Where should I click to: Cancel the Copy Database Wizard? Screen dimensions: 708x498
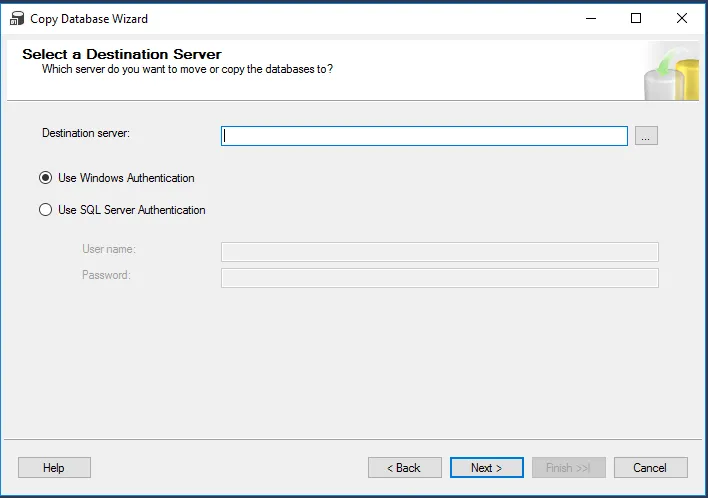tap(650, 468)
